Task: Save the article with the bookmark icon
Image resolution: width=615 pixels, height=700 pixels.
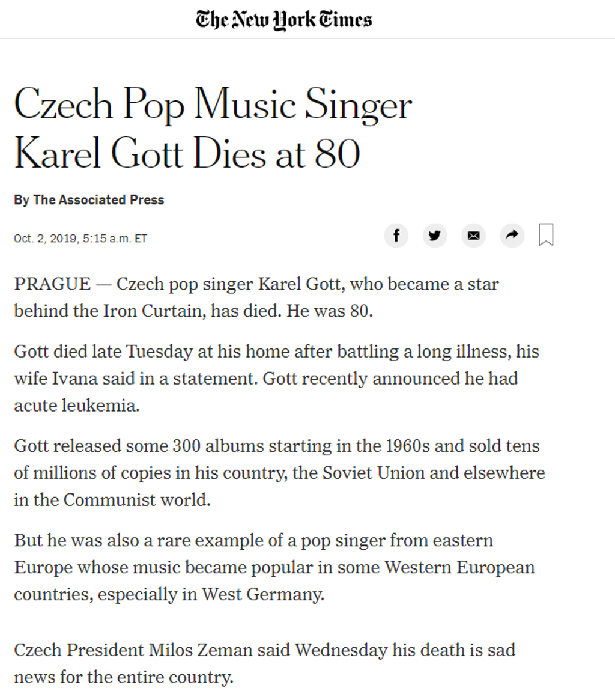Action: (546, 235)
